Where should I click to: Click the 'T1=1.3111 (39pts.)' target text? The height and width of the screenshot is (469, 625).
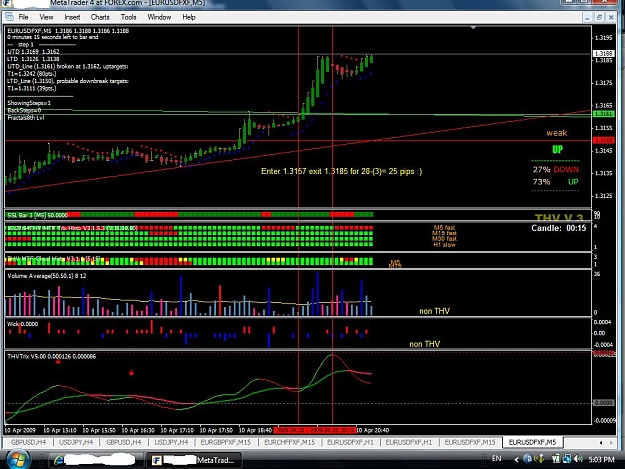pyautogui.click(x=32, y=88)
